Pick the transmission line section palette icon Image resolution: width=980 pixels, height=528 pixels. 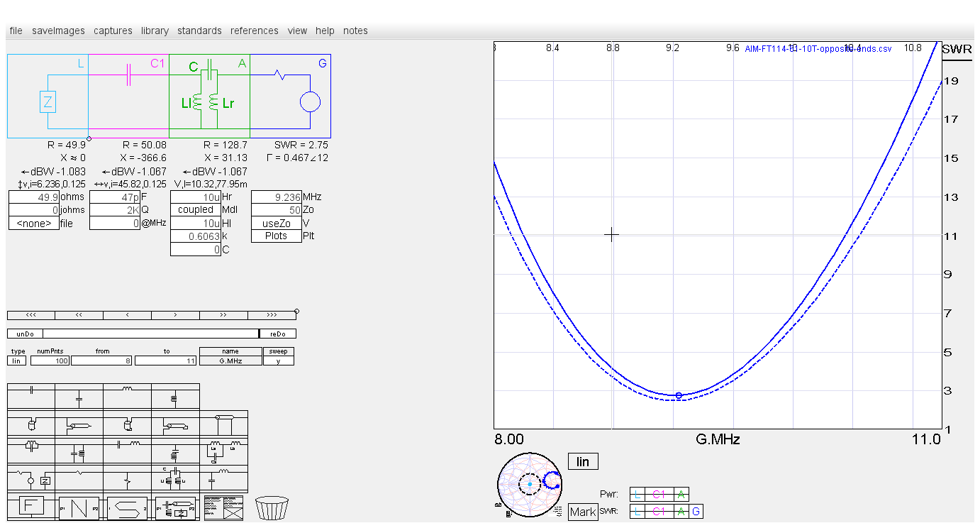coord(224,424)
